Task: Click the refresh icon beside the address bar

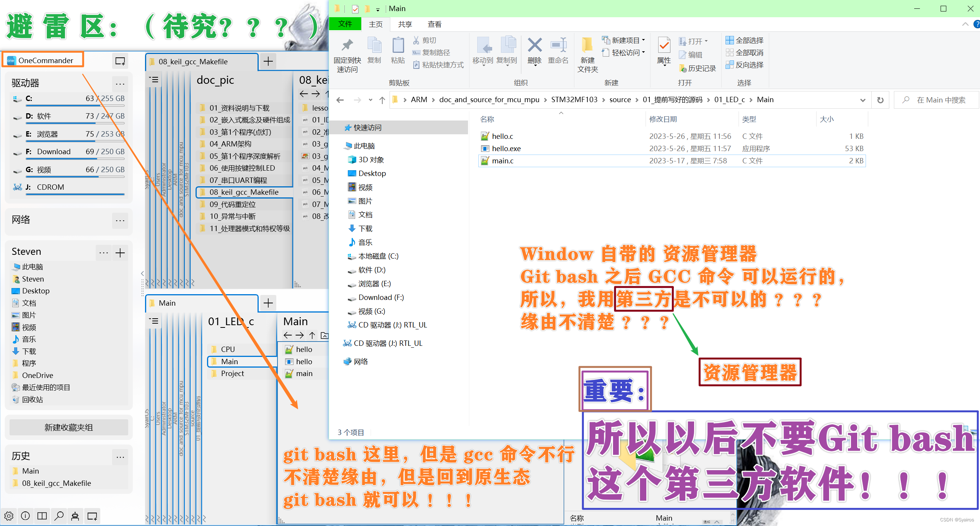Action: [880, 99]
